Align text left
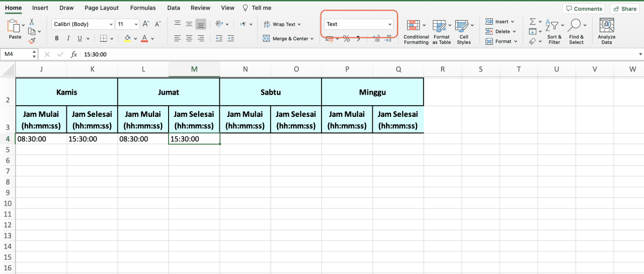The width and height of the screenshot is (644, 274). [x=178, y=38]
